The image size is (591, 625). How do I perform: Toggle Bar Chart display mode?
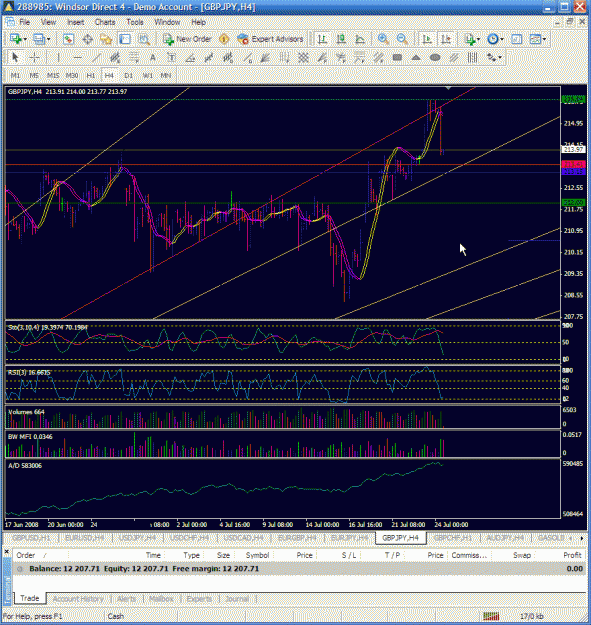click(322, 39)
